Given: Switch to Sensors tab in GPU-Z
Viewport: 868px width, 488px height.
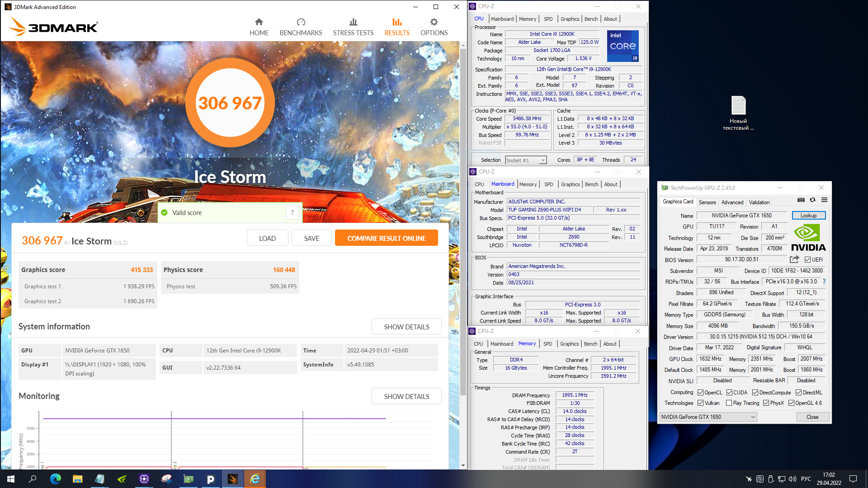Looking at the screenshot, I should [707, 202].
